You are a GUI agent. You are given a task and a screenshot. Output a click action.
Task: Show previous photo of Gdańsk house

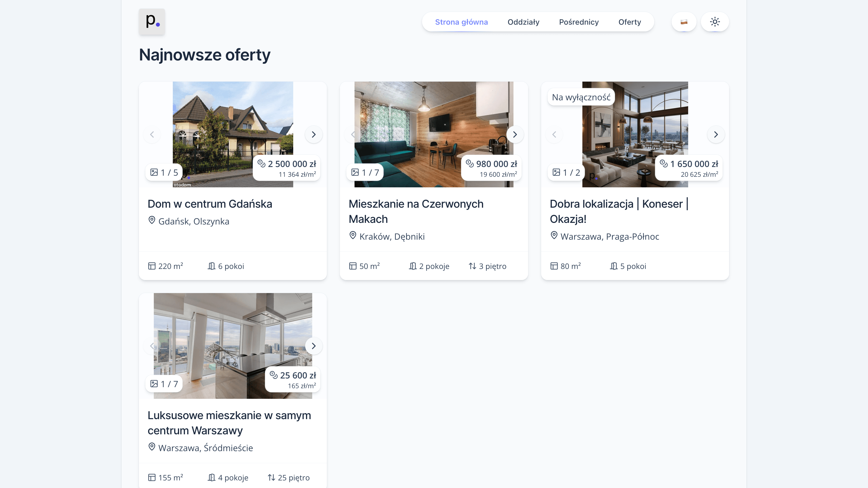pos(152,134)
